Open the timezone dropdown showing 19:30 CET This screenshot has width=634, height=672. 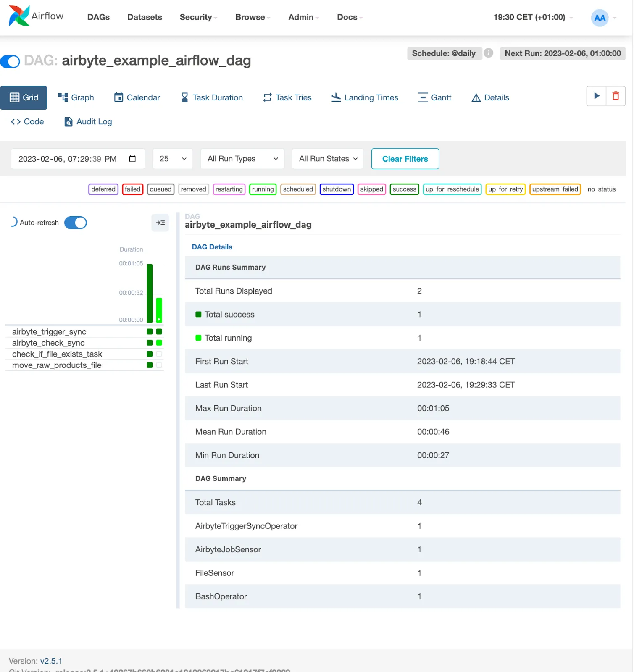[533, 17]
